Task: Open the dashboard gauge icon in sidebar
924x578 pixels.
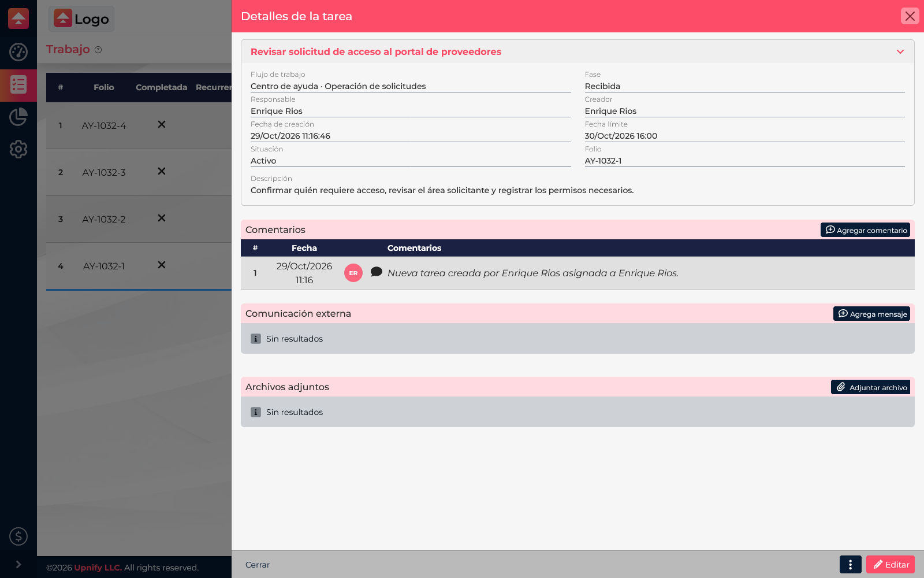Action: point(18,52)
